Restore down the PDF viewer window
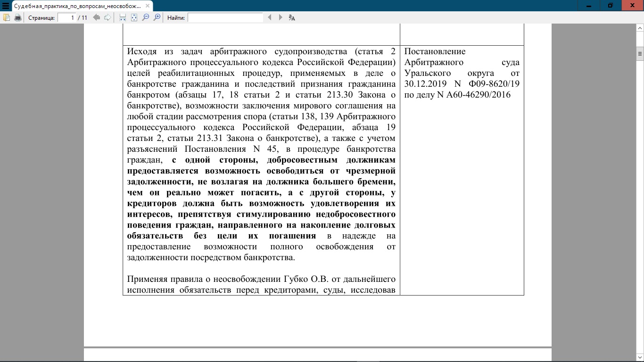Screen dimensions: 644x362 [611, 5]
